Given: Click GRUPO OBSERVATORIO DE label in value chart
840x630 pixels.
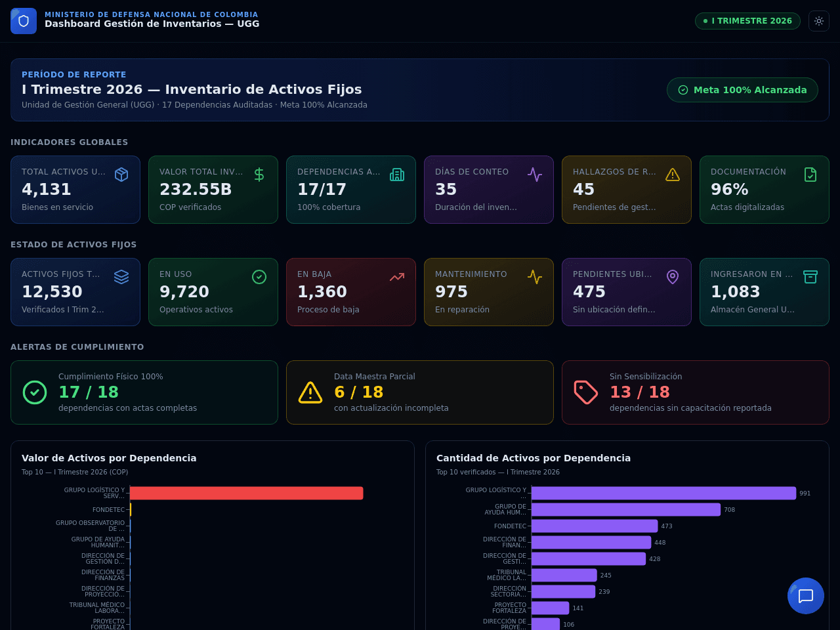Looking at the screenshot, I should click(90, 526).
